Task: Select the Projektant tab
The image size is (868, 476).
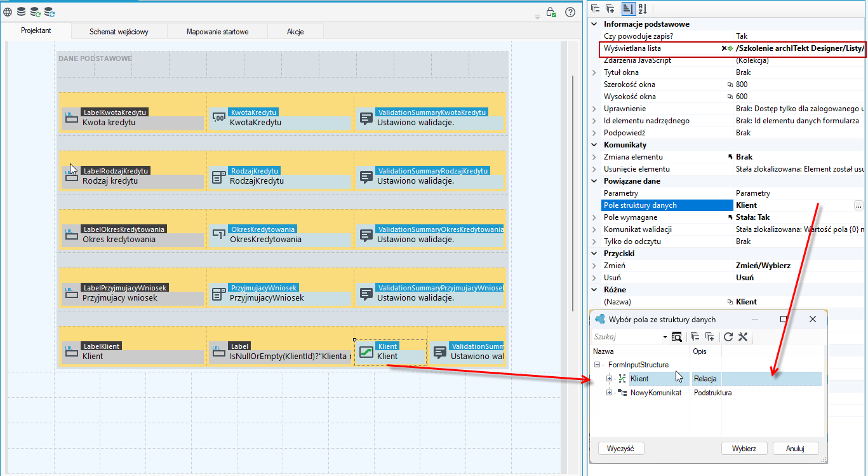Action: click(x=36, y=31)
